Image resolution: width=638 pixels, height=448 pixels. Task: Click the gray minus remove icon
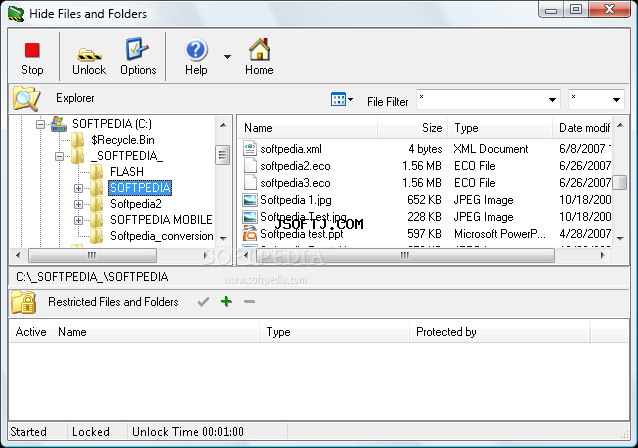(249, 302)
